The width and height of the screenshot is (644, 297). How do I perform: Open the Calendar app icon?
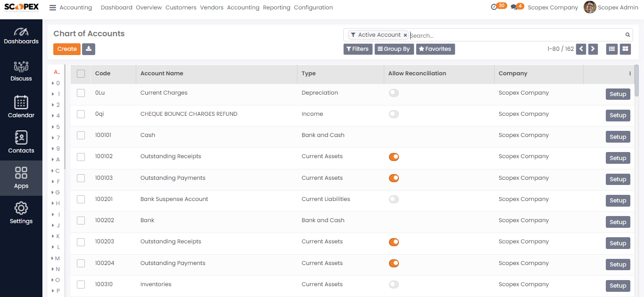pyautogui.click(x=21, y=106)
